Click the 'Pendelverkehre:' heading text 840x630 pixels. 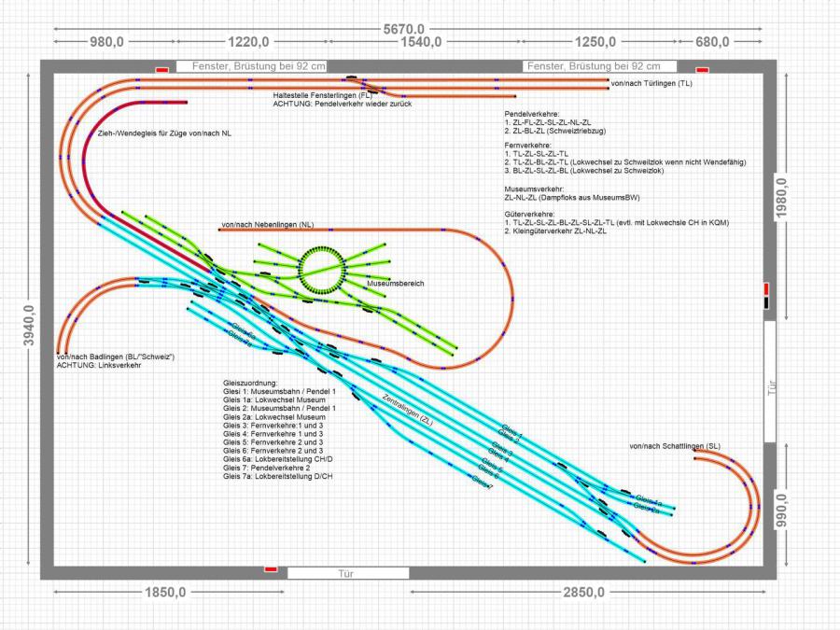coord(533,113)
